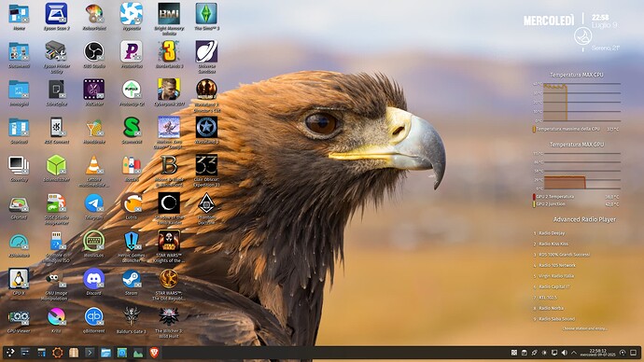644x362 pixels.
Task: Open Baldur's Gate 3 desktop icon
Action: click(x=132, y=317)
